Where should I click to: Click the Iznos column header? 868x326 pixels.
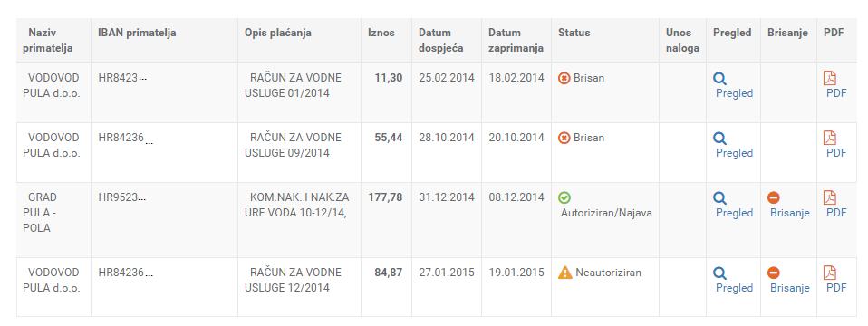click(381, 33)
